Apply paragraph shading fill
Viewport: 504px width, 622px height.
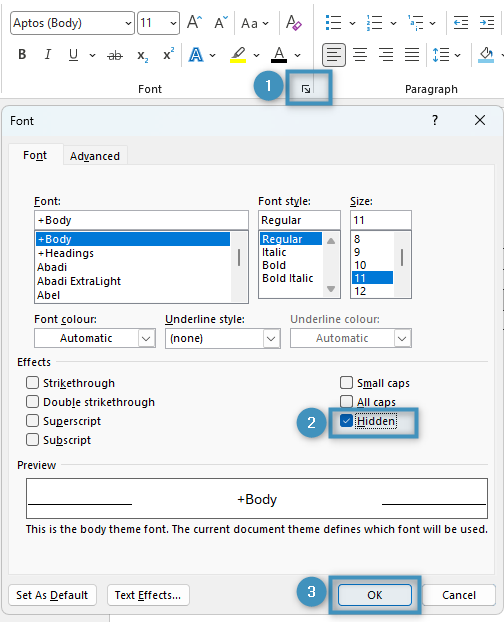point(486,55)
